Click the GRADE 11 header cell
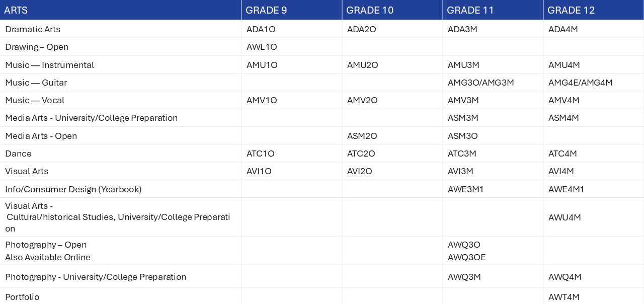 pos(493,10)
